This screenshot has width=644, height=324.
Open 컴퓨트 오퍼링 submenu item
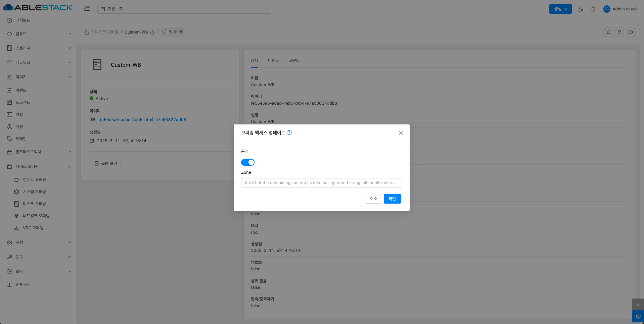pyautogui.click(x=38, y=179)
